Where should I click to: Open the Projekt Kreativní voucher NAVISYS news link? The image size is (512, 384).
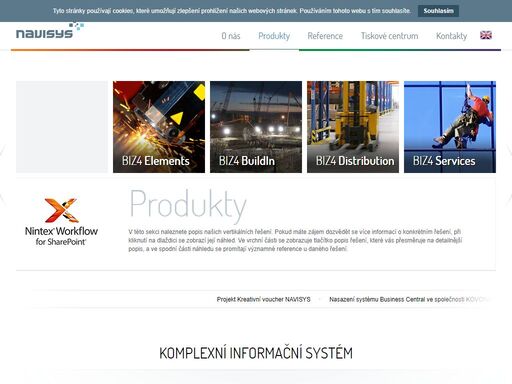pyautogui.click(x=263, y=299)
